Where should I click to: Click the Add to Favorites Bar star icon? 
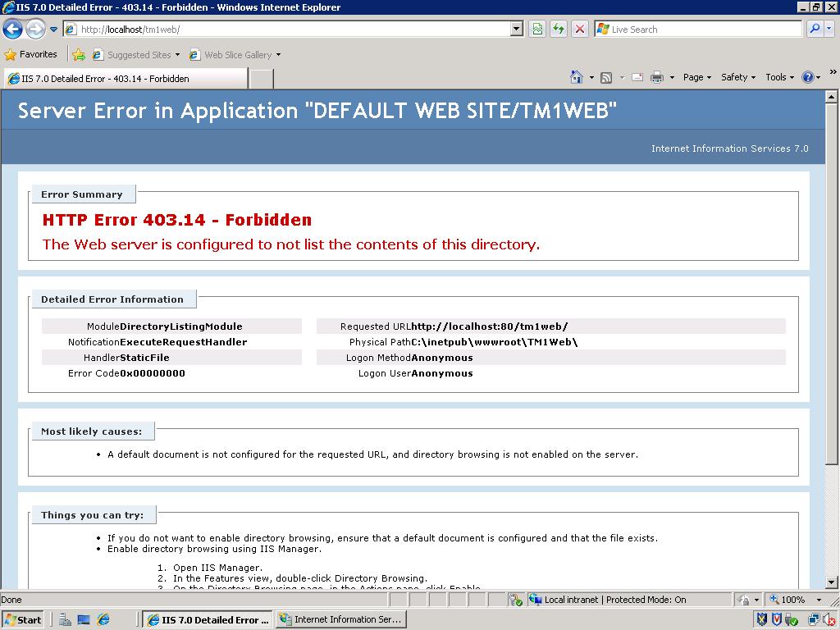[x=79, y=55]
